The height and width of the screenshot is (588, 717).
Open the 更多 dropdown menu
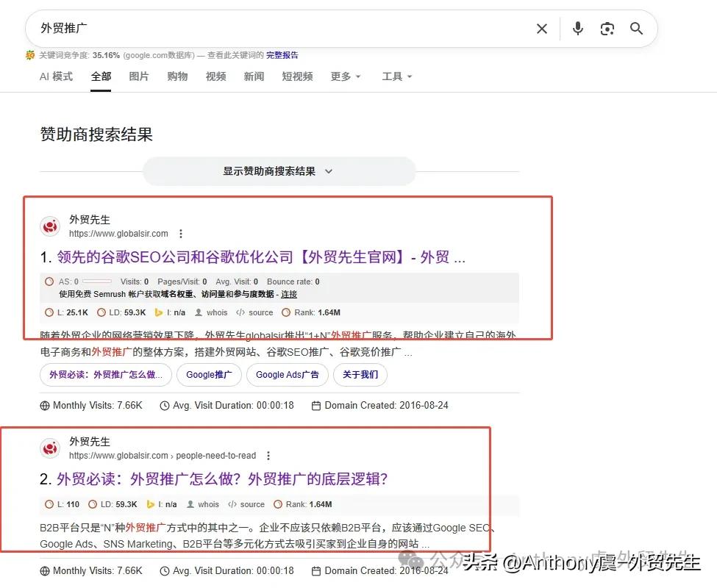pos(344,76)
